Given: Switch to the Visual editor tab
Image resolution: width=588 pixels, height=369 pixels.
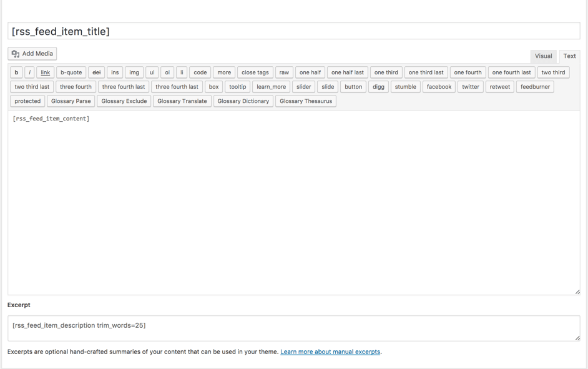Looking at the screenshot, I should tap(543, 56).
